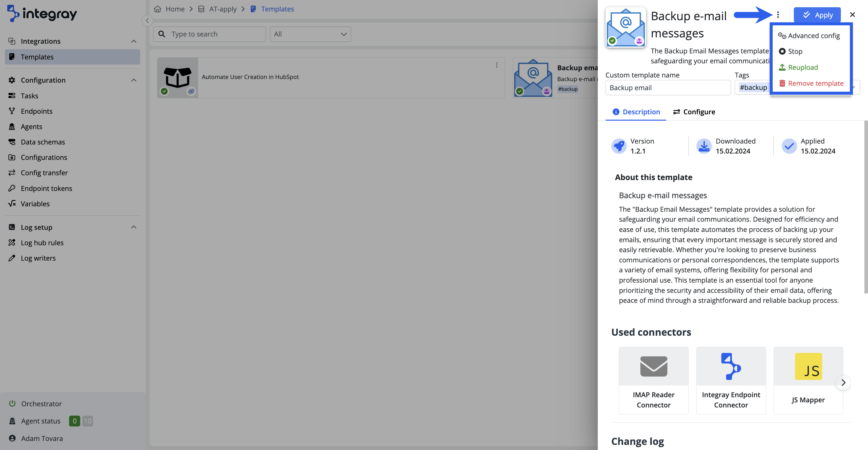Click the Orchestrator power icon

coord(12,404)
